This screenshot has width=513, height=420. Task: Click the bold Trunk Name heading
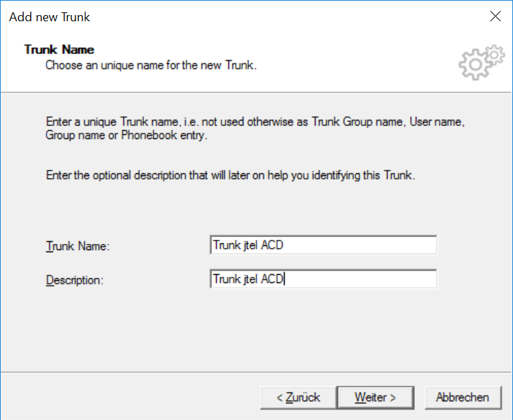tap(59, 50)
